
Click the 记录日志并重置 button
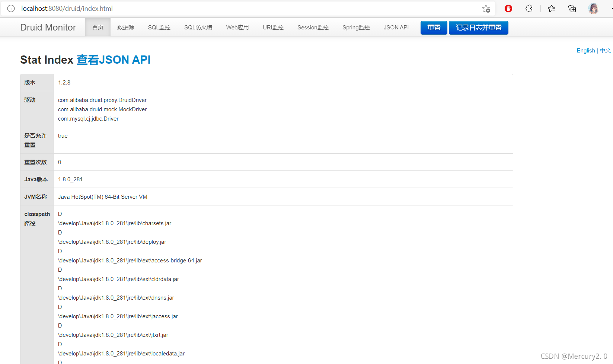point(479,28)
